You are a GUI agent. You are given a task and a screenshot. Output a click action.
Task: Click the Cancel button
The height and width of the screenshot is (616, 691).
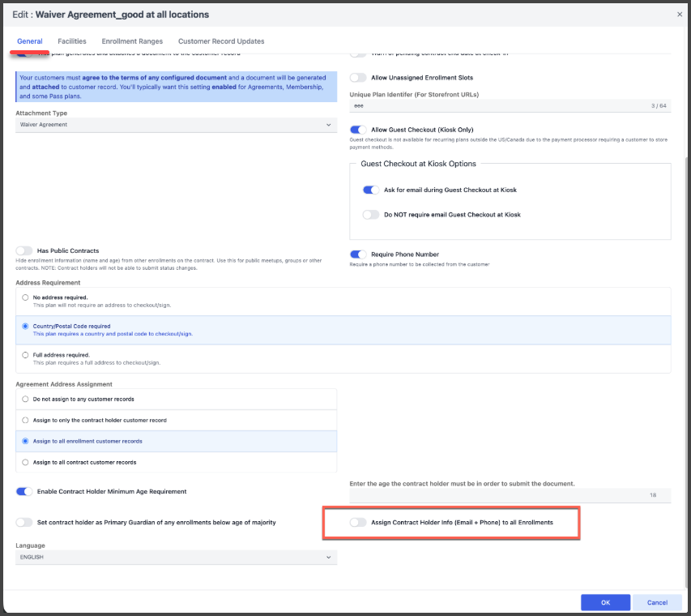pos(657,602)
